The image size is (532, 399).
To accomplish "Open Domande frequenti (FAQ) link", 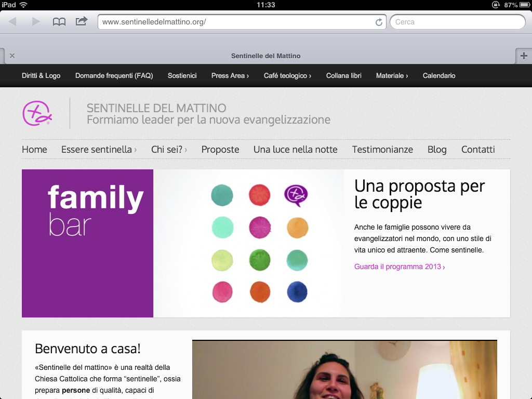I will 114,76.
